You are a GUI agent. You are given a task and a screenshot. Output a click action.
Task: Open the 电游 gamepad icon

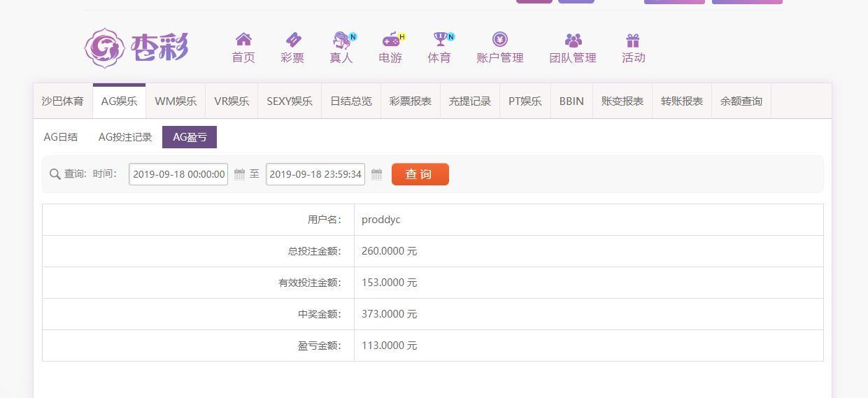coord(390,39)
